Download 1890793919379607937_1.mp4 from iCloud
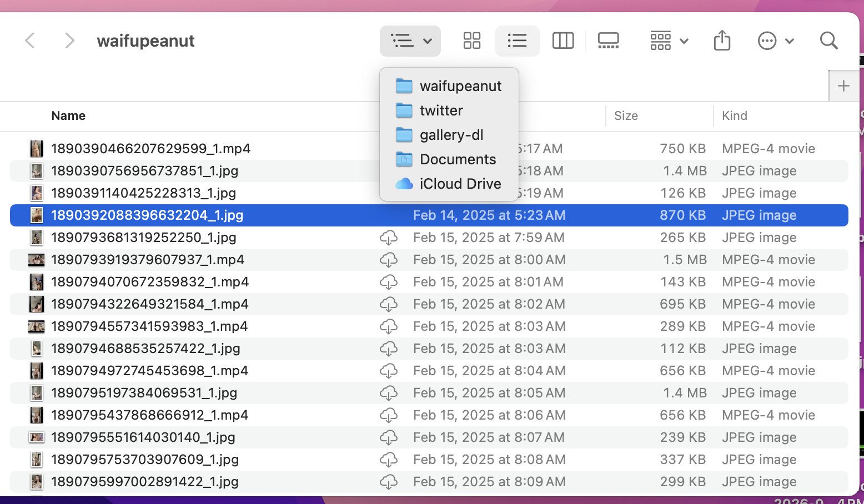The height and width of the screenshot is (504, 864). click(x=389, y=260)
